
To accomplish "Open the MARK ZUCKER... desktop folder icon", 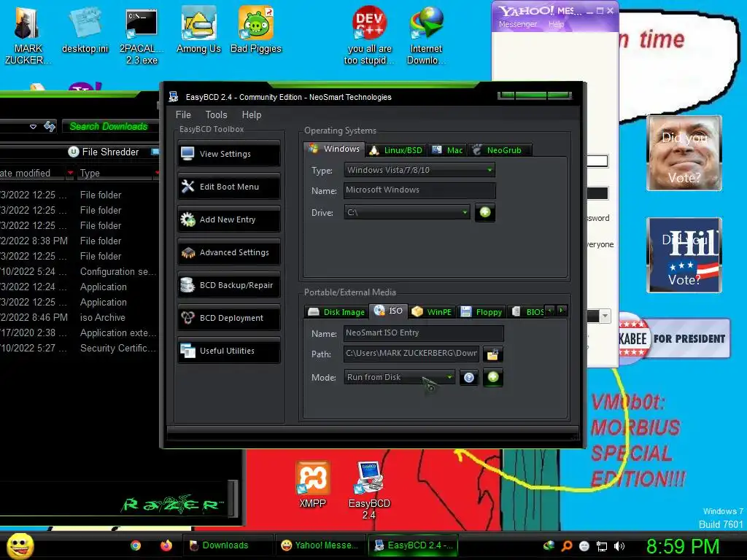I will 27,36.
